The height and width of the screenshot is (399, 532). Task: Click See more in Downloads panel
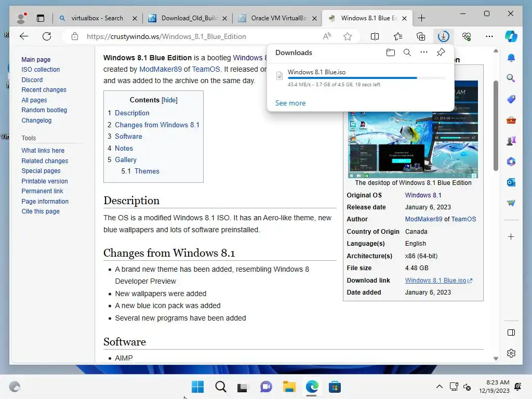tap(290, 103)
